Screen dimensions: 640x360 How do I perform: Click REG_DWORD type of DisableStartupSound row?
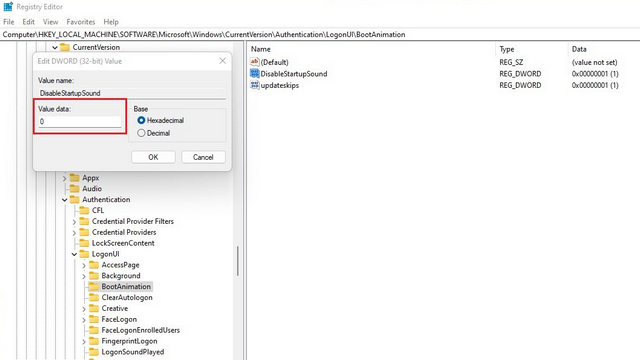(520, 73)
